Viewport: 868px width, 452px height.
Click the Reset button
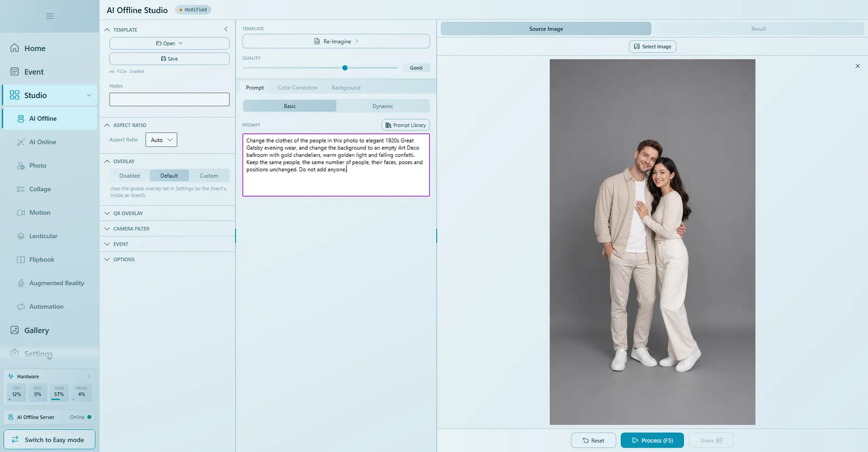593,441
